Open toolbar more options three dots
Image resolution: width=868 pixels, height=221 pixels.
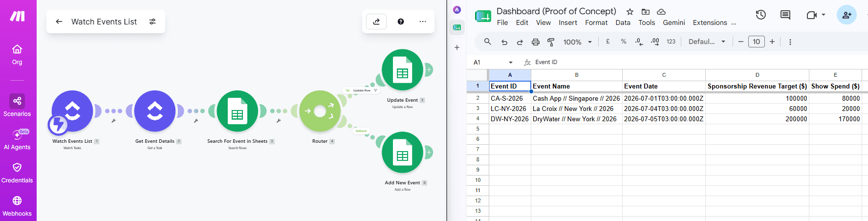(790, 42)
